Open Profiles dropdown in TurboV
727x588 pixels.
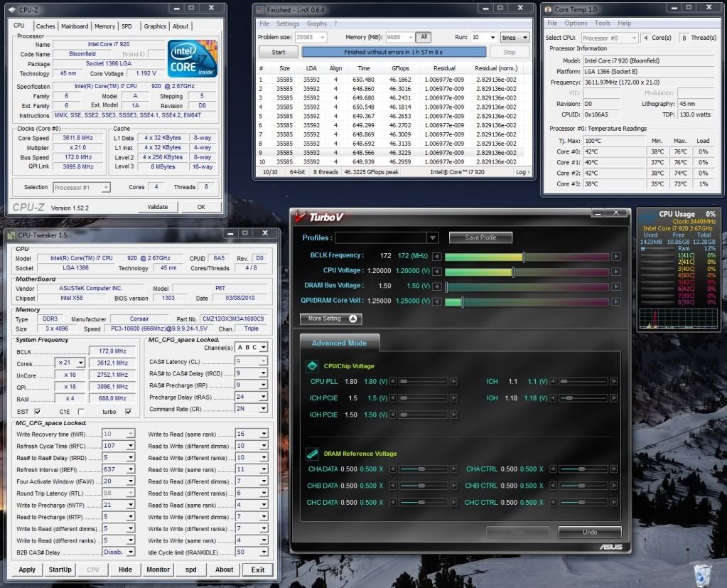(432, 238)
